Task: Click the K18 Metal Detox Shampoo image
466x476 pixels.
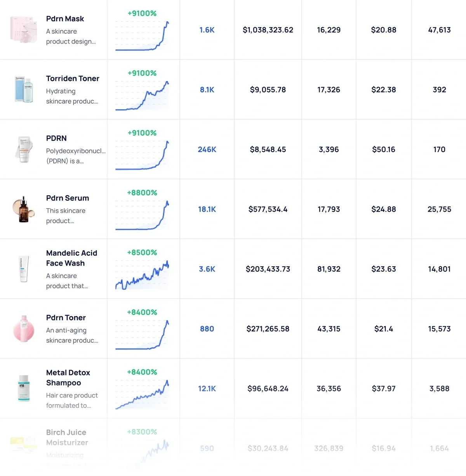Action: tap(24, 388)
